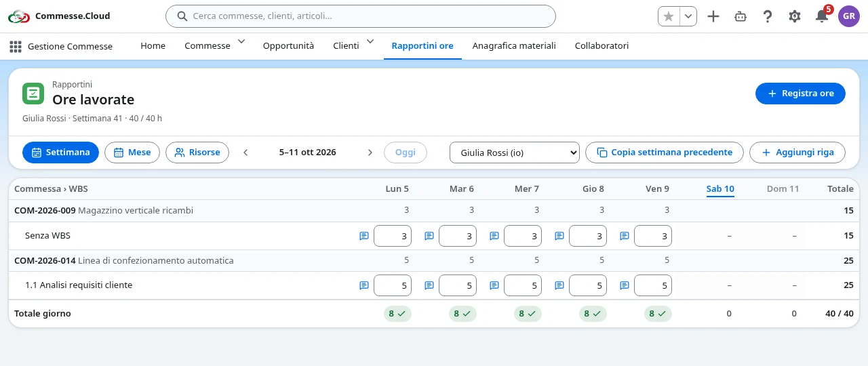This screenshot has width=868, height=366.
Task: Open note icon for Analisi requisiti Mer 7
Action: coord(494,285)
